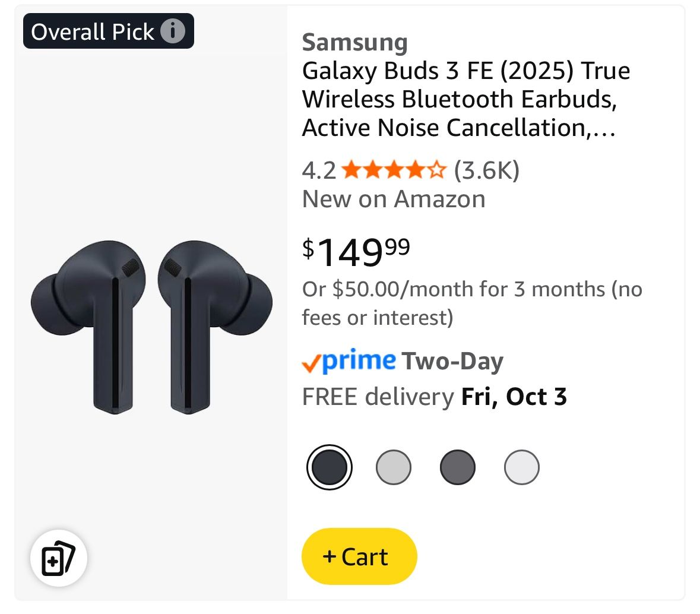Open the Galaxy Buds 3 FE product title

click(465, 99)
